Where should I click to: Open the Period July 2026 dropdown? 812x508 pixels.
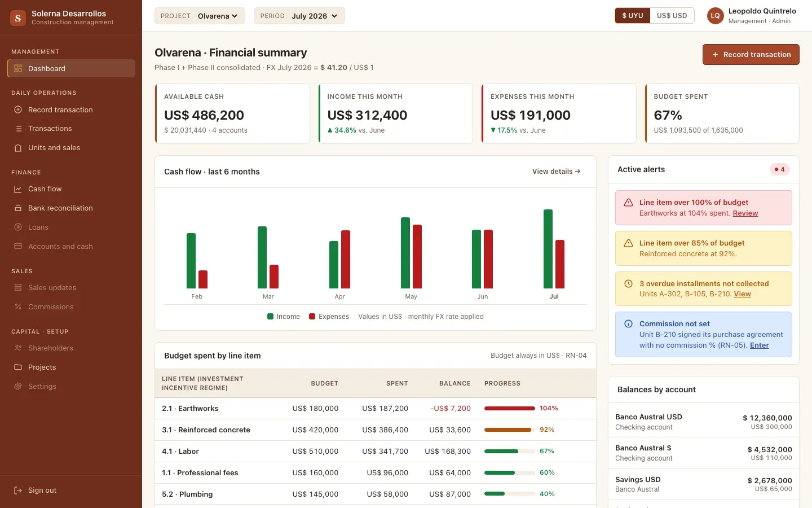pos(299,16)
